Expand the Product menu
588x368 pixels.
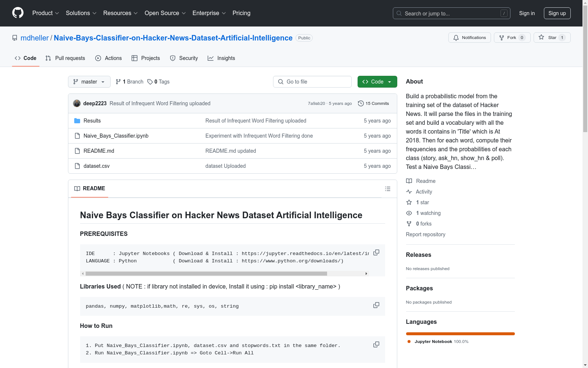pyautogui.click(x=46, y=13)
